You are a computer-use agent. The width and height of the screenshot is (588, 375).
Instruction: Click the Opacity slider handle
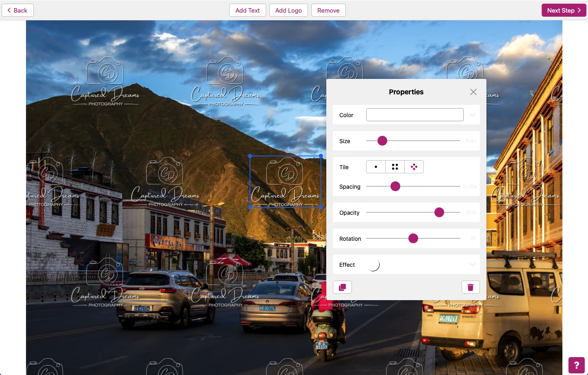(x=439, y=212)
